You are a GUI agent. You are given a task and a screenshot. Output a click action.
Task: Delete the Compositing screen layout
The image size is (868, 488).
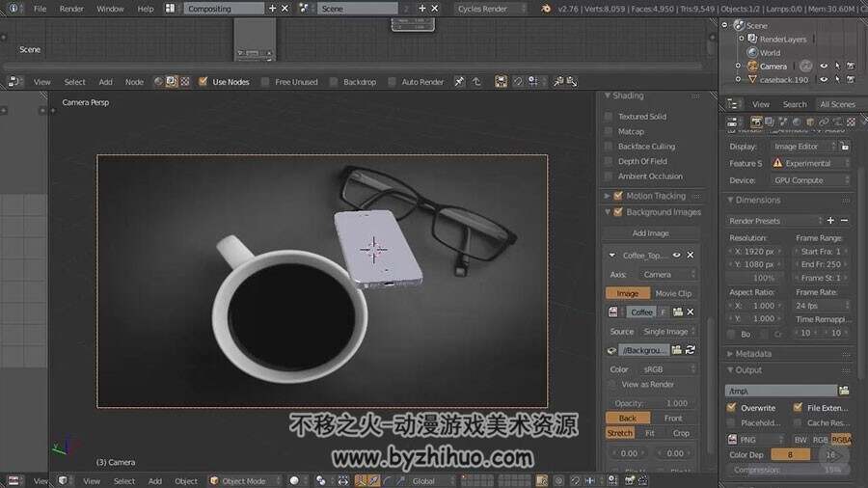click(285, 9)
